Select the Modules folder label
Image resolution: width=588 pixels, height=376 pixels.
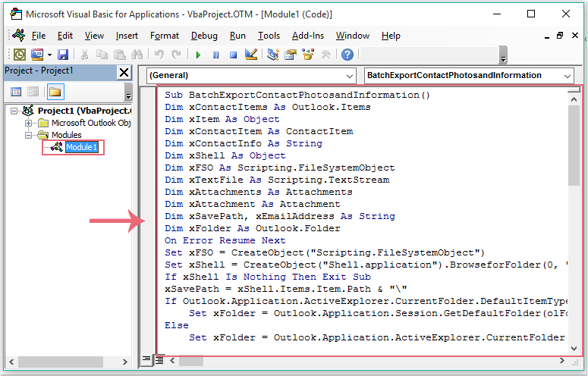pos(66,135)
